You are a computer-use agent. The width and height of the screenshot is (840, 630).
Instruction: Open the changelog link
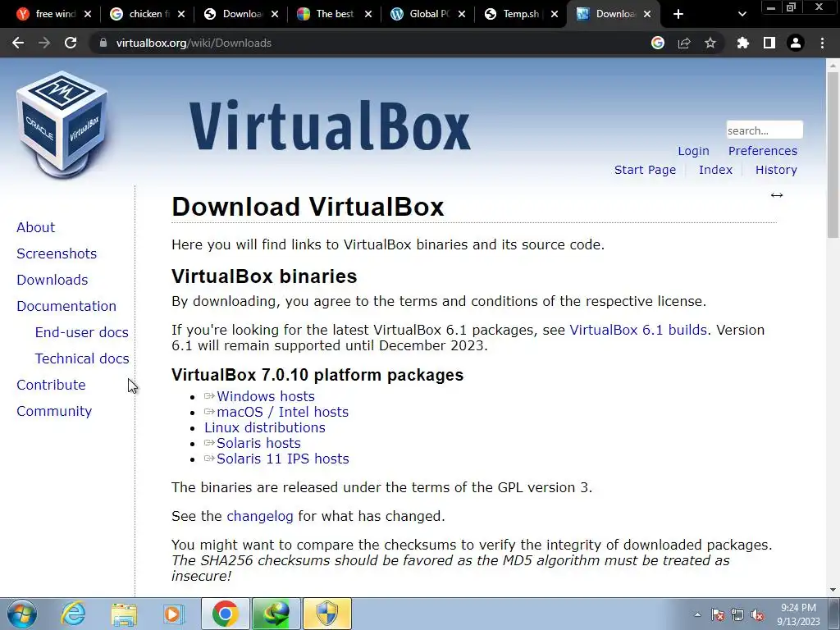click(x=260, y=517)
